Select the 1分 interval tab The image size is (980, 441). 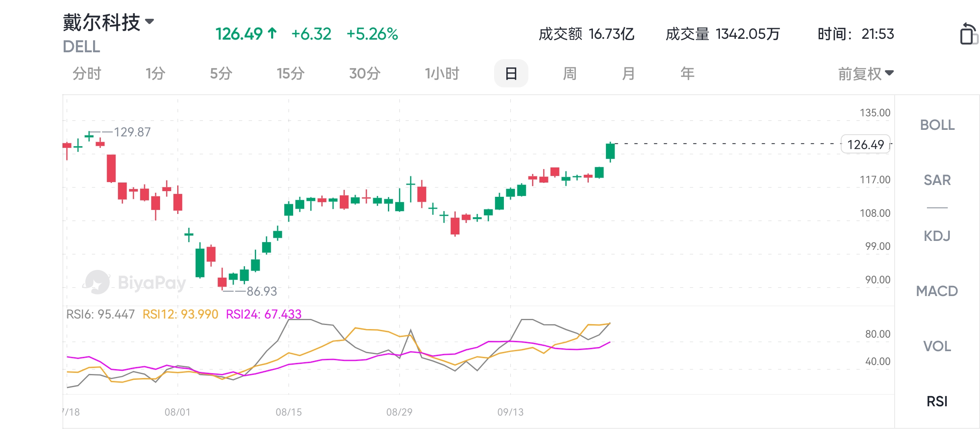click(156, 73)
